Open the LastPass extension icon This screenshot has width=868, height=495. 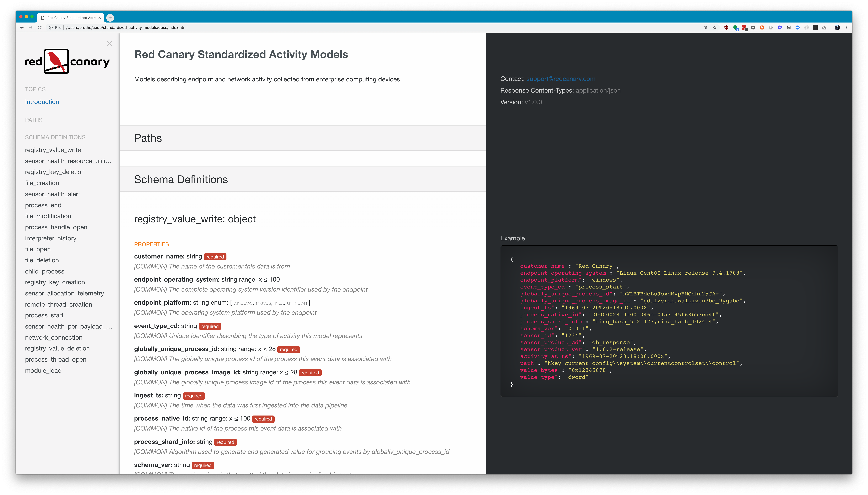[x=744, y=28]
